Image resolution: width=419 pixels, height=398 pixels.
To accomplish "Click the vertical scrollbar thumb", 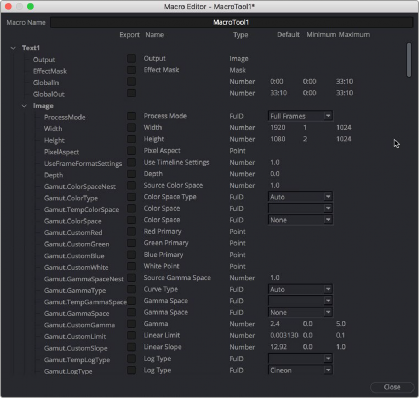I will click(409, 60).
